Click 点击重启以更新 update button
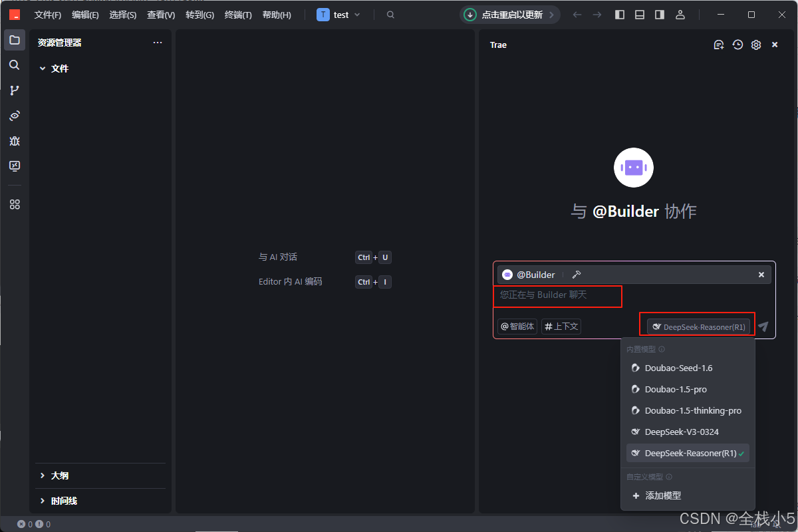798x532 pixels. [x=510, y=15]
